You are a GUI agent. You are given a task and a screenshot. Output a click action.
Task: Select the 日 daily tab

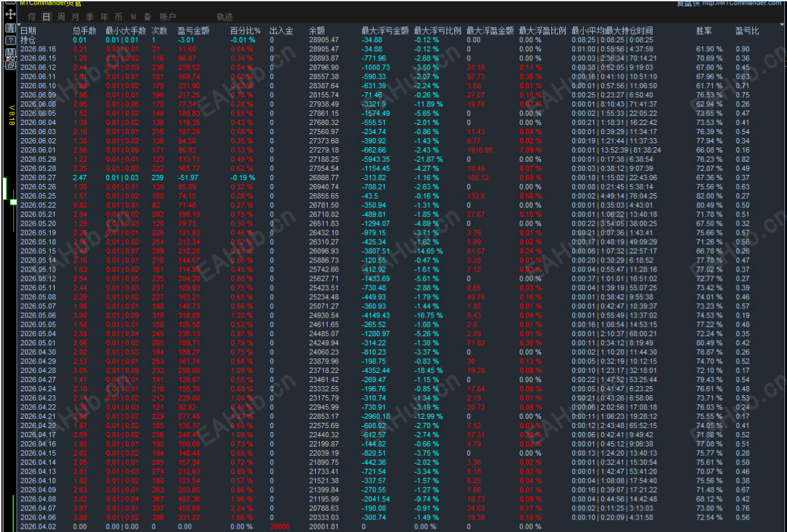pos(46,17)
